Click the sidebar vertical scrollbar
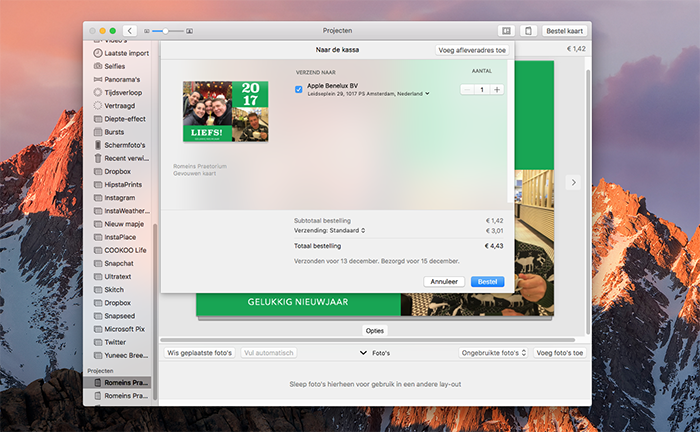The width and height of the screenshot is (700, 432). pyautogui.click(x=155, y=312)
